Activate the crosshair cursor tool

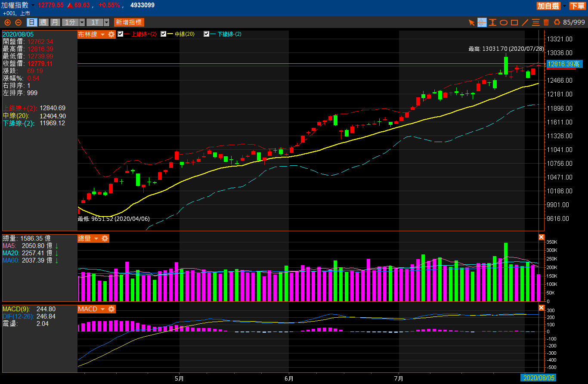(482, 22)
